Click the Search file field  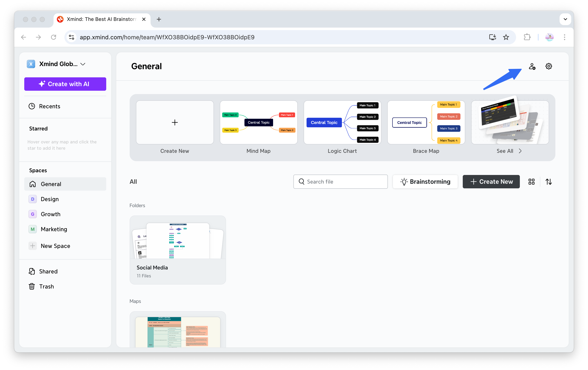pyautogui.click(x=340, y=182)
